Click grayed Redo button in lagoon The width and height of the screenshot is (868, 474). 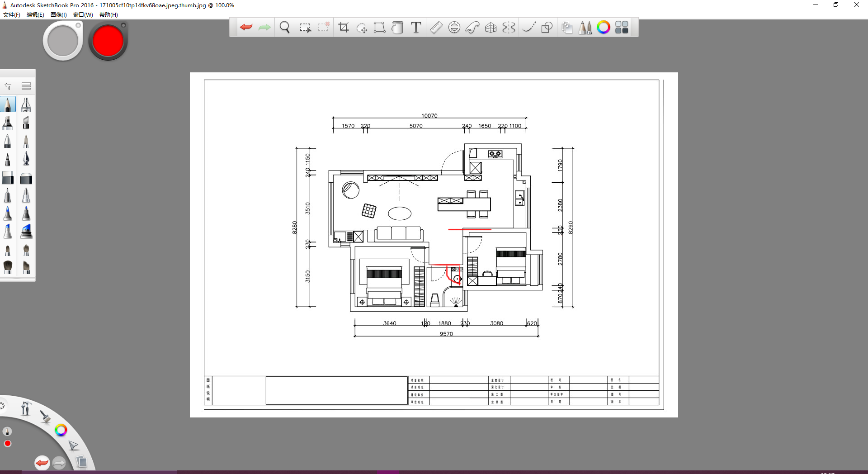[59, 463]
